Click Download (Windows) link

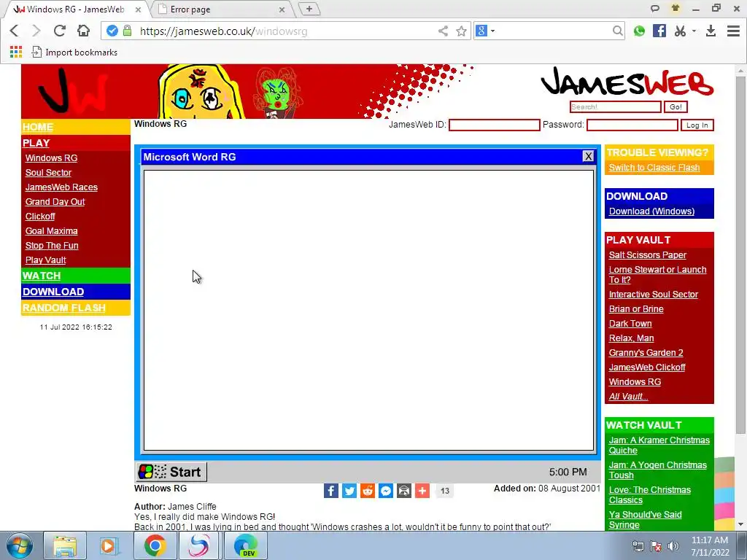click(x=651, y=211)
